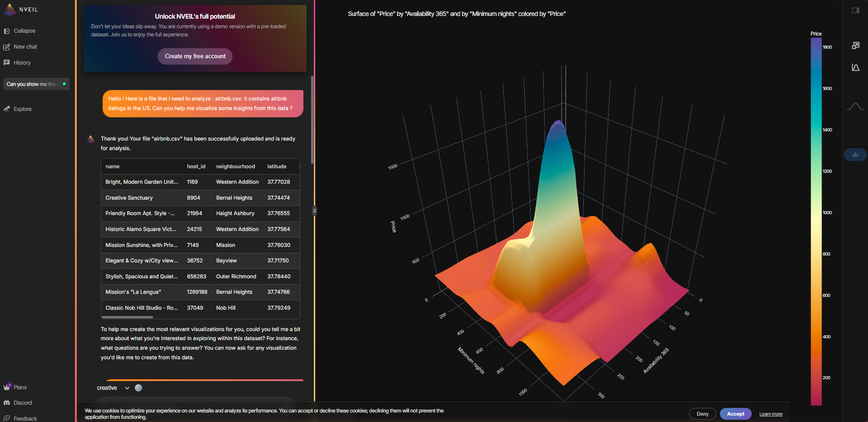Click the orange user message bubble

point(203,104)
